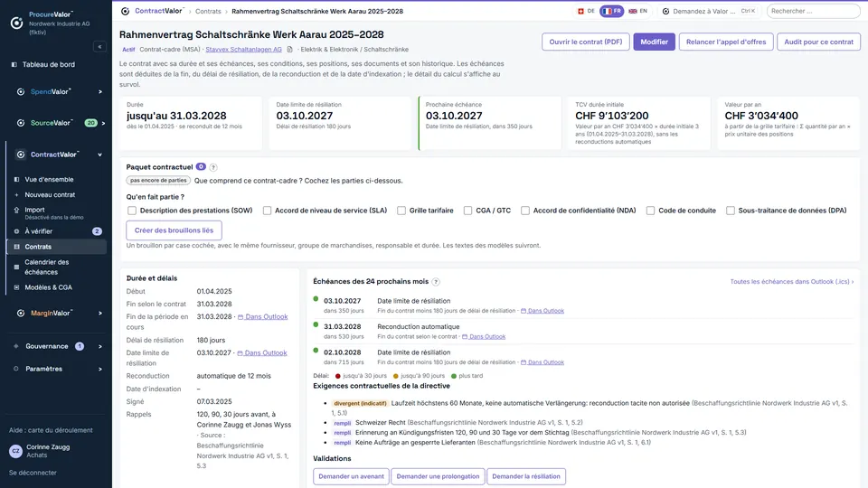The width and height of the screenshot is (868, 488).
Task: Click Créer des brouillons liés
Action: tap(174, 230)
